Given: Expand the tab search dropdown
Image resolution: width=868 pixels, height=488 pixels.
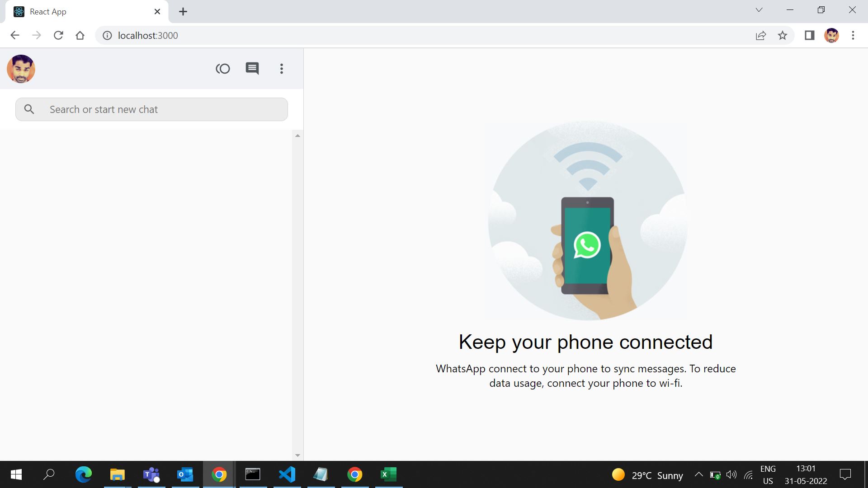Looking at the screenshot, I should tap(759, 10).
